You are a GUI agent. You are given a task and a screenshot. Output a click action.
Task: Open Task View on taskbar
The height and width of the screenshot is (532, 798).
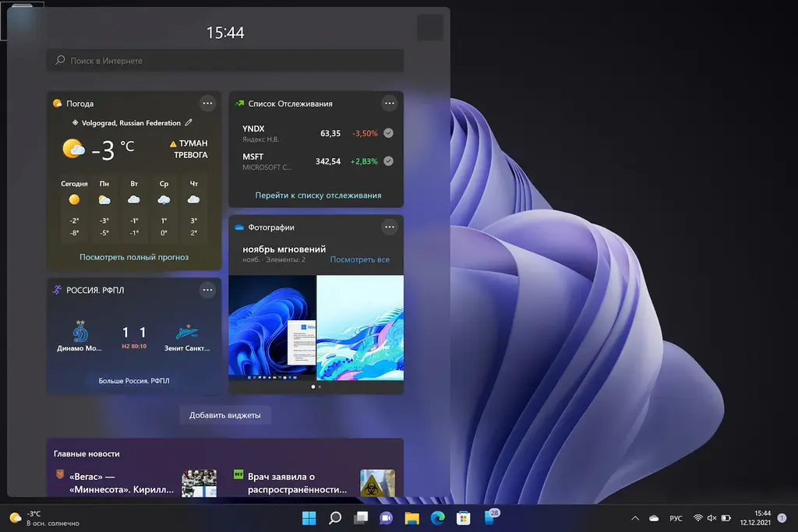click(361, 518)
